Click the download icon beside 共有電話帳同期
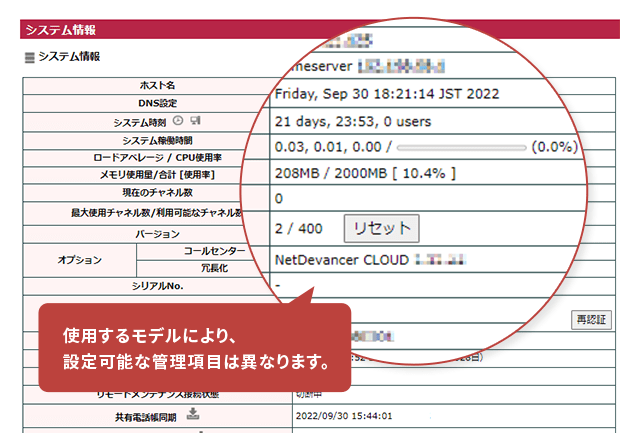Screen dimensions: 640x433 tap(193, 416)
